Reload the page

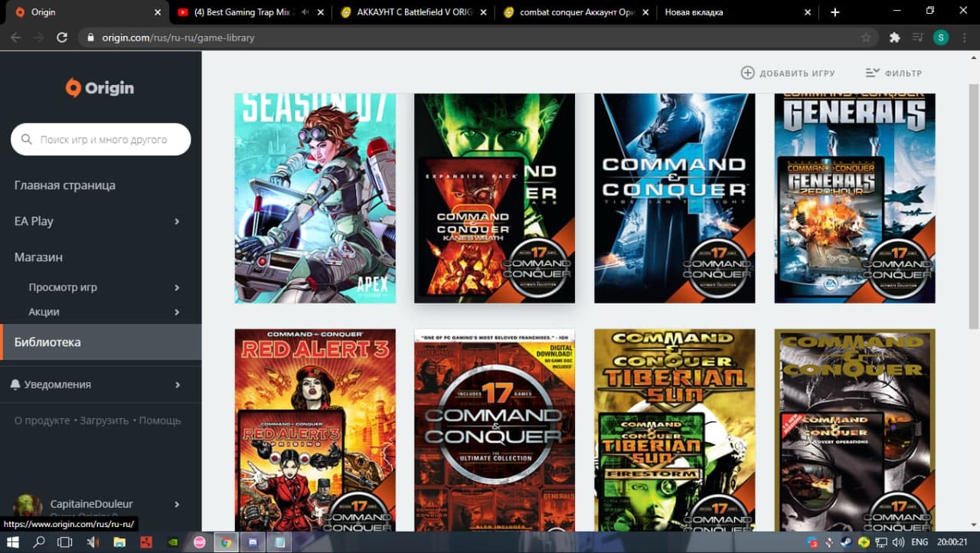coord(62,38)
